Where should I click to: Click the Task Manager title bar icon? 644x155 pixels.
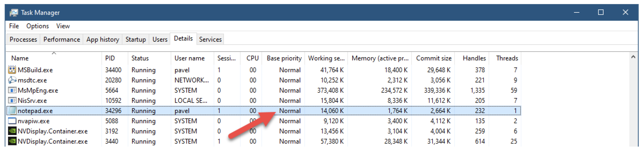pos(14,12)
